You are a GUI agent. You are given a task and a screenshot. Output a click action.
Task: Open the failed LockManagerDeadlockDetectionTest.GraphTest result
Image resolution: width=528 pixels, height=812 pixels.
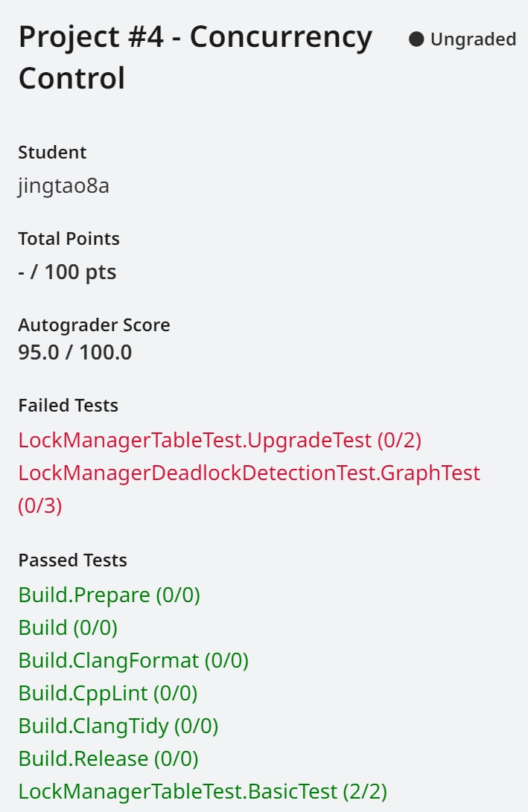click(249, 489)
